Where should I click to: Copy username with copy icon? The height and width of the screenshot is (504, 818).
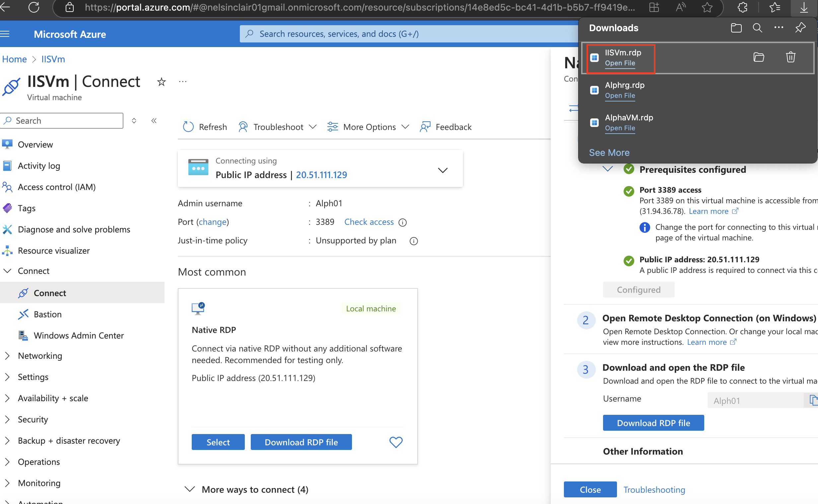coord(813,400)
